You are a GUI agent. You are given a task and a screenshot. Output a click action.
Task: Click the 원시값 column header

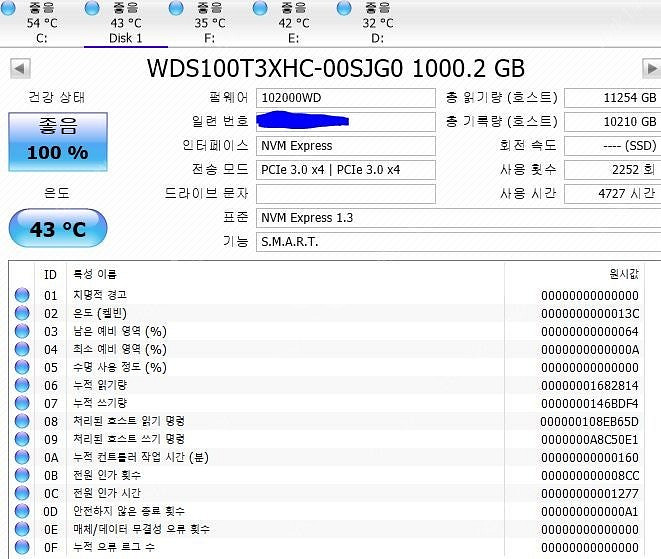click(x=573, y=274)
